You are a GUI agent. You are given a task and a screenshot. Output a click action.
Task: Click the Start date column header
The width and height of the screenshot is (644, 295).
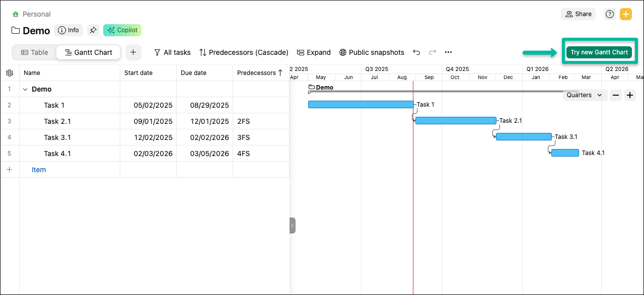coord(148,73)
